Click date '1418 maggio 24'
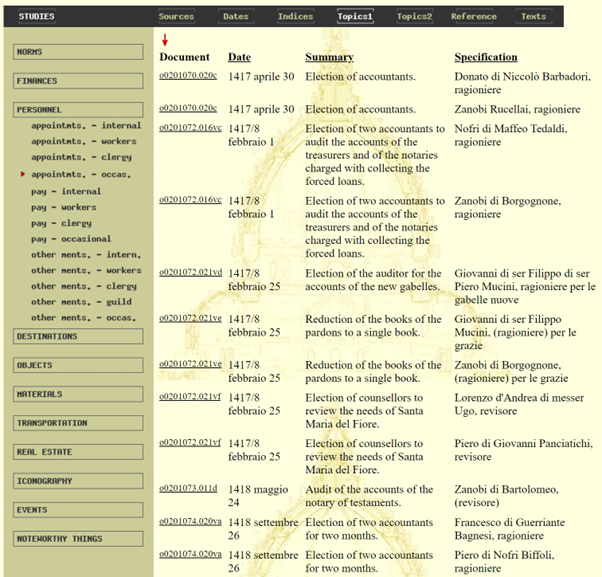602x577 pixels. [x=258, y=496]
